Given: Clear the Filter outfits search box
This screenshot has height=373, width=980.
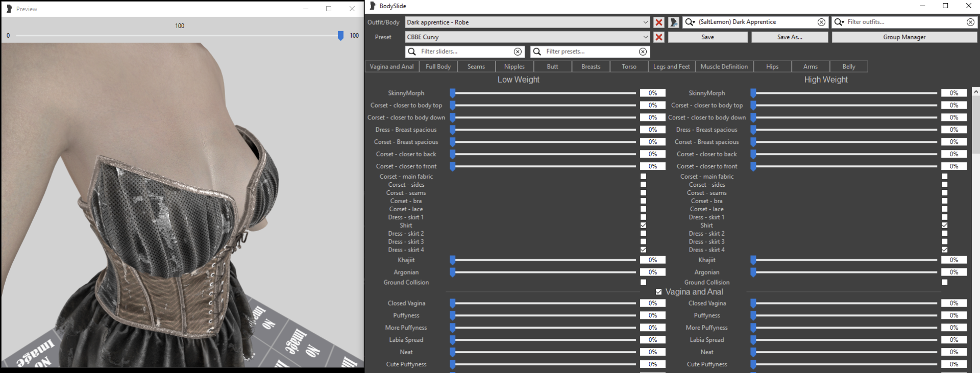Looking at the screenshot, I should click(970, 22).
